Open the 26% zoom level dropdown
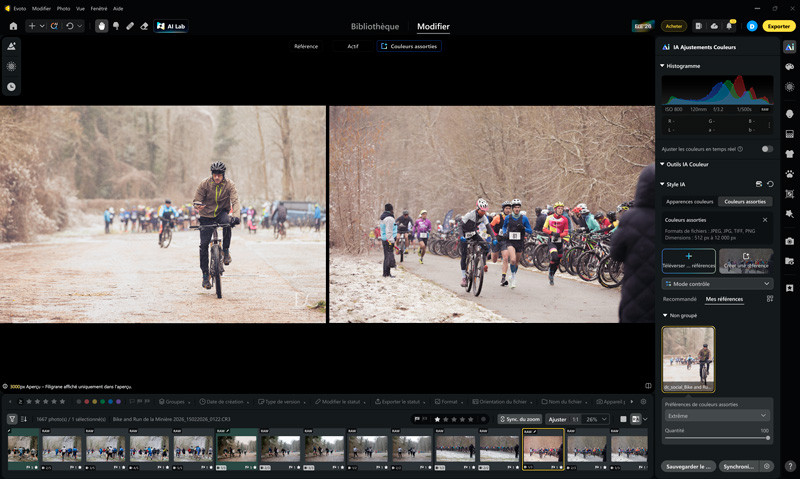The height and width of the screenshot is (479, 800). [595, 419]
